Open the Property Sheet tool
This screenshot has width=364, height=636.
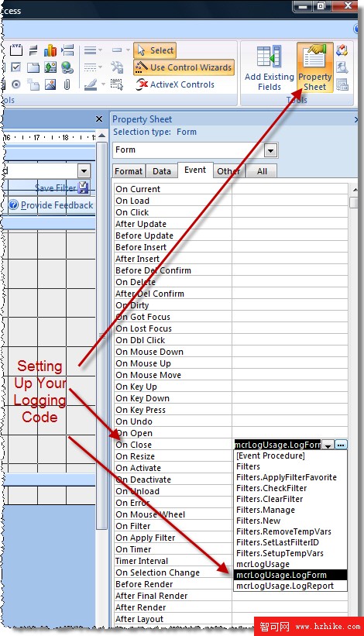tap(315, 67)
